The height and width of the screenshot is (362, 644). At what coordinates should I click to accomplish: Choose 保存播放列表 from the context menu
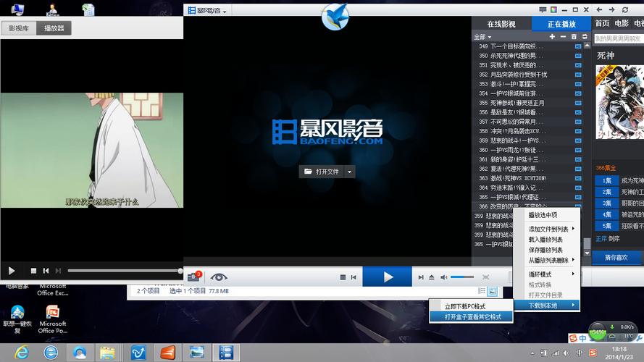[x=547, y=250]
